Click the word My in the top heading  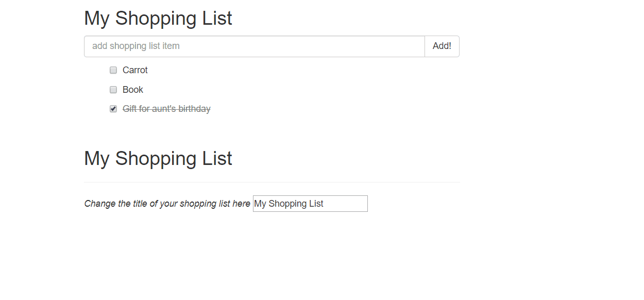point(96,19)
